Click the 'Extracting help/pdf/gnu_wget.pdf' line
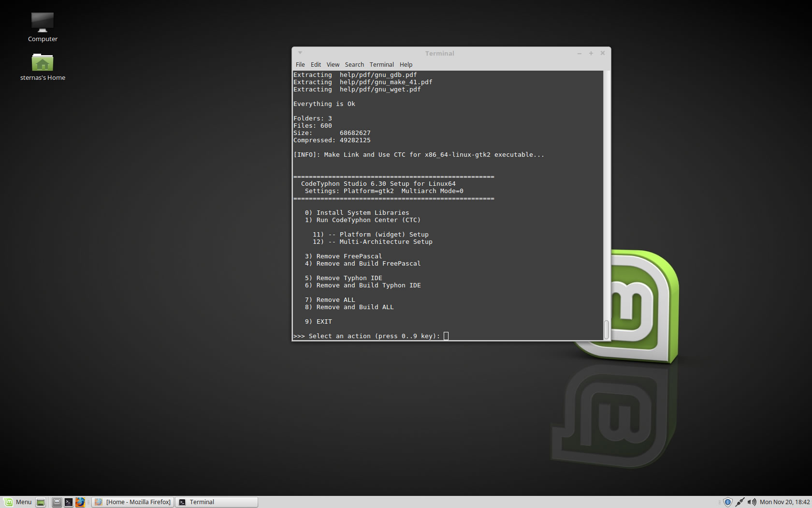812x508 pixels. (x=357, y=89)
